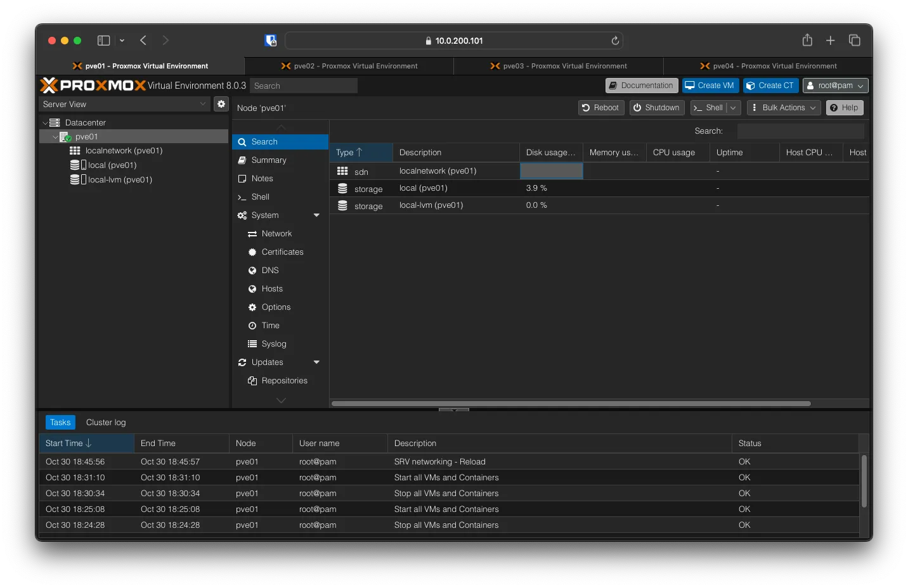Select the SRV networking - Reload task row
Viewport: 908px width, 588px height.
449,462
